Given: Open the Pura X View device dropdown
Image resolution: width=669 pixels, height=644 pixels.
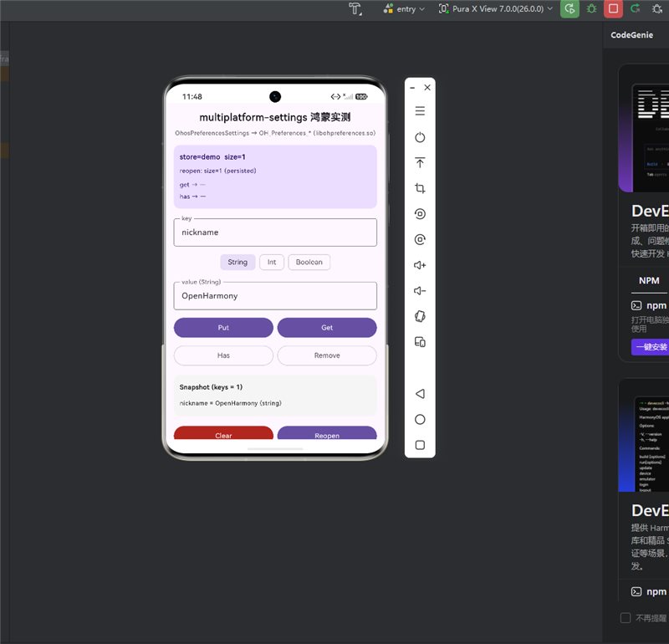Looking at the screenshot, I should tap(496, 8).
